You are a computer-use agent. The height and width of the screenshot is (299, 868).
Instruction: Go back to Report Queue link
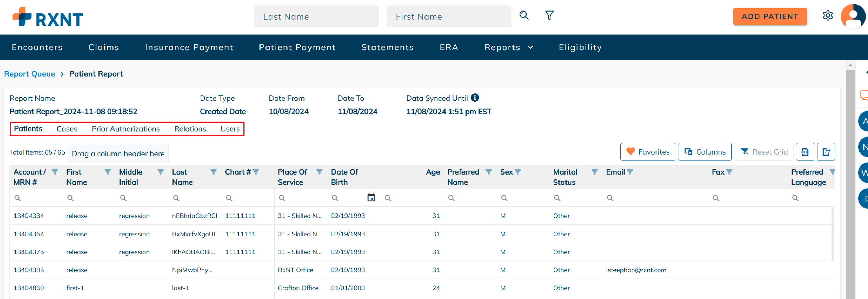point(30,74)
